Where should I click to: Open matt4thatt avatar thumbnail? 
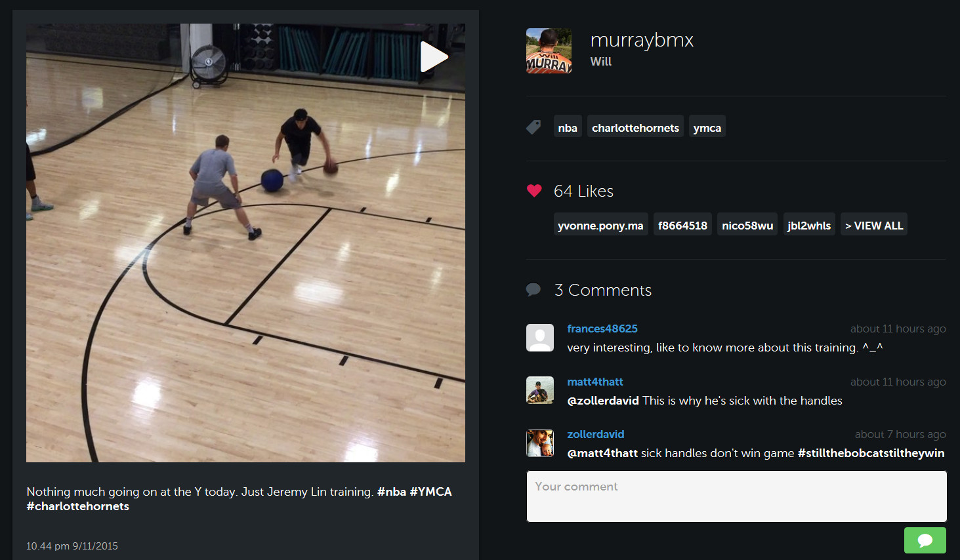click(x=540, y=390)
